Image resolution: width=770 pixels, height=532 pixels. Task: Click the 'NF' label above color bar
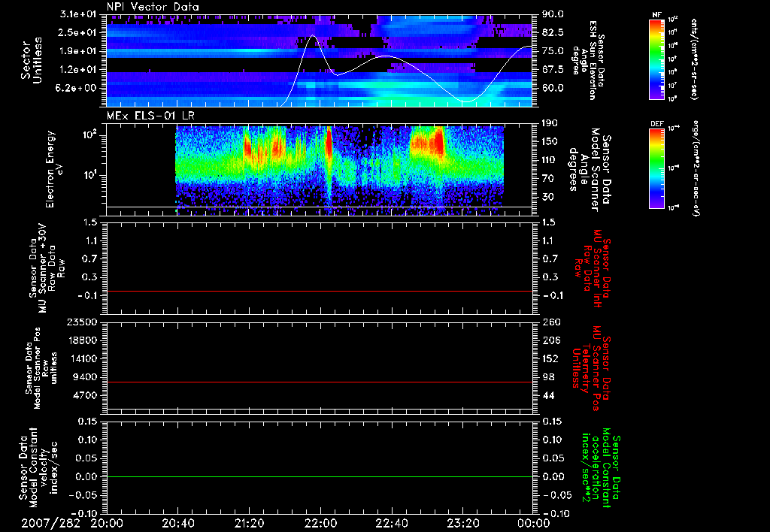pos(656,15)
